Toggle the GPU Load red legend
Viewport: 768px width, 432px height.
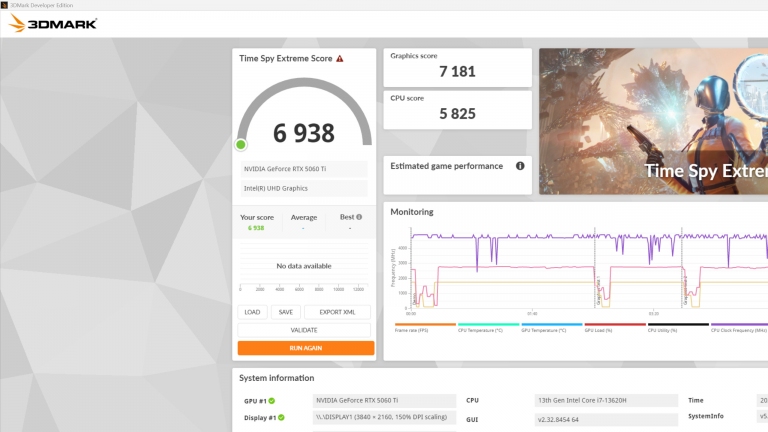pos(615,327)
